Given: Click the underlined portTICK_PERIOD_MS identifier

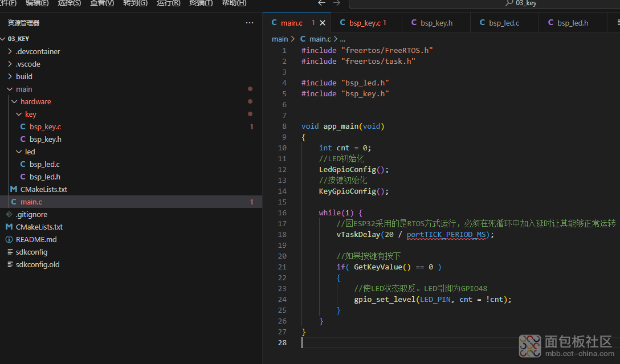Looking at the screenshot, I should click(446, 234).
